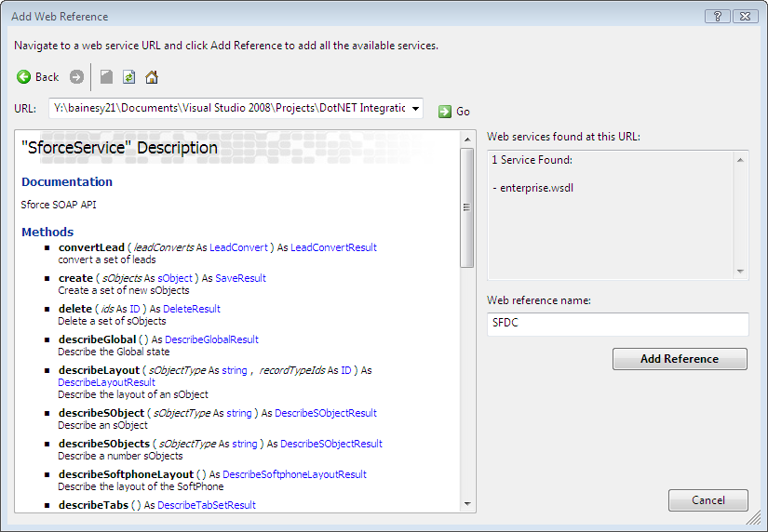Open the DescribeGlobalResult link

(211, 339)
